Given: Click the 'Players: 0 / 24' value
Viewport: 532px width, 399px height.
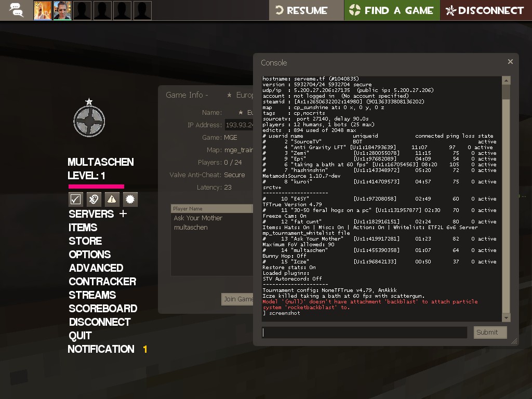Looking at the screenshot, I should (x=233, y=163).
